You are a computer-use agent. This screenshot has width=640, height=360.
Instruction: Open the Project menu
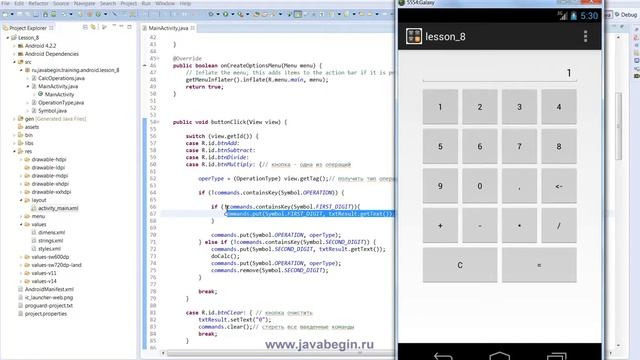tap(129, 3)
